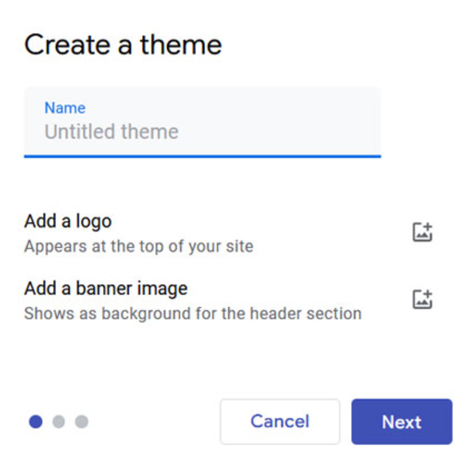The image size is (476, 467).
Task: Upload a logo using the image-plus icon
Action: coord(422,232)
